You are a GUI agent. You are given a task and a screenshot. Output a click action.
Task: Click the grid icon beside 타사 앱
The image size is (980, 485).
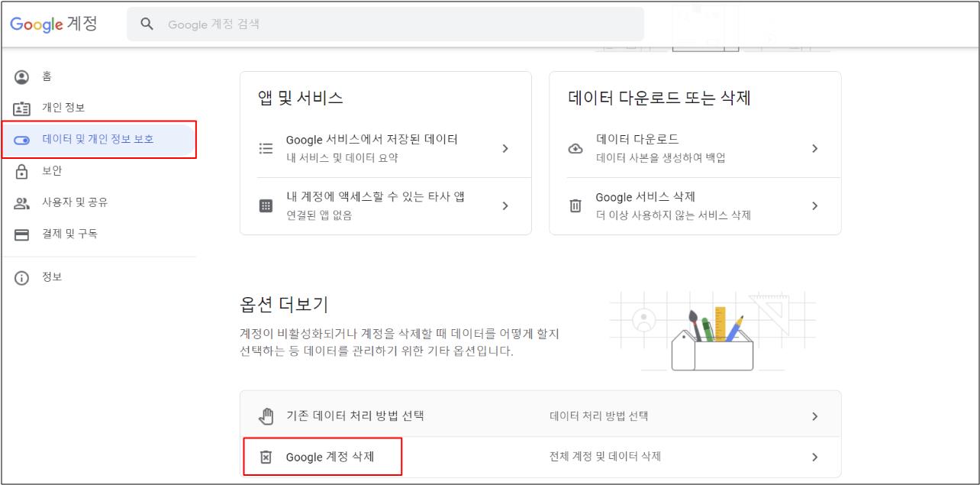266,205
